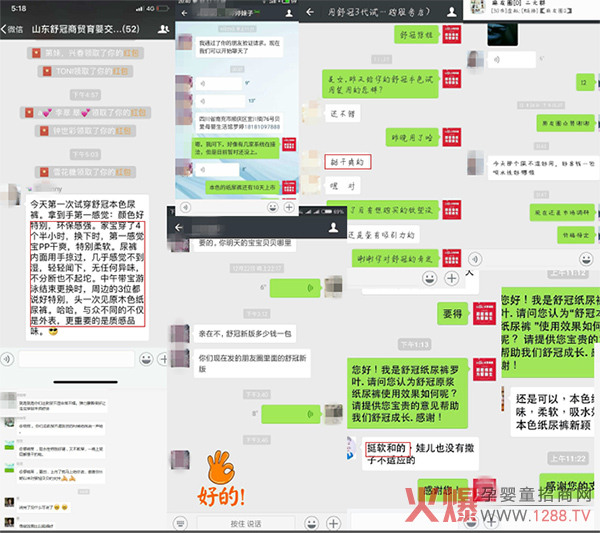
Task: Tap plus icon below 谢谢你对舒冠的肯定 message
Action: click(452, 278)
